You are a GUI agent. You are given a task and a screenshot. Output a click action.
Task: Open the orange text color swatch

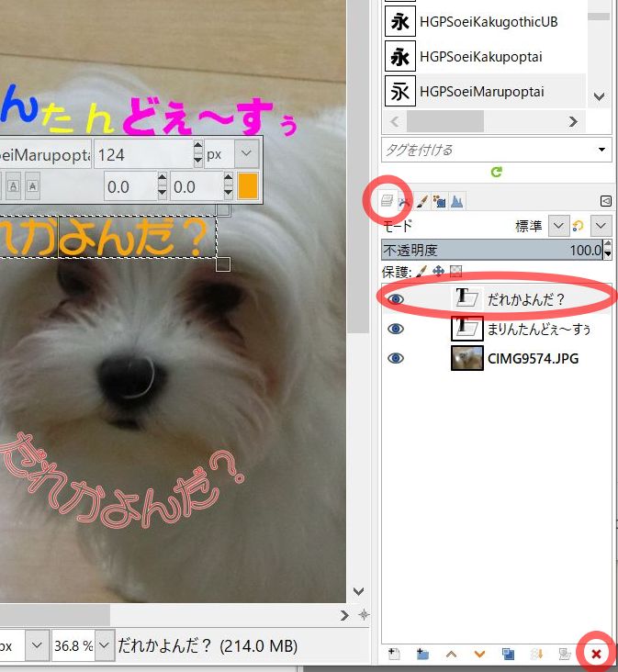(x=248, y=186)
